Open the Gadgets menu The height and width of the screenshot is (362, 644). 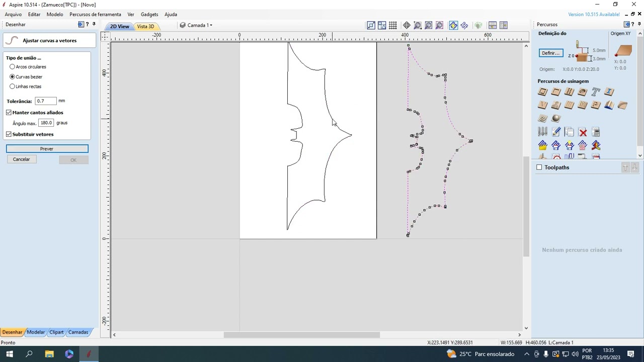pos(149,14)
